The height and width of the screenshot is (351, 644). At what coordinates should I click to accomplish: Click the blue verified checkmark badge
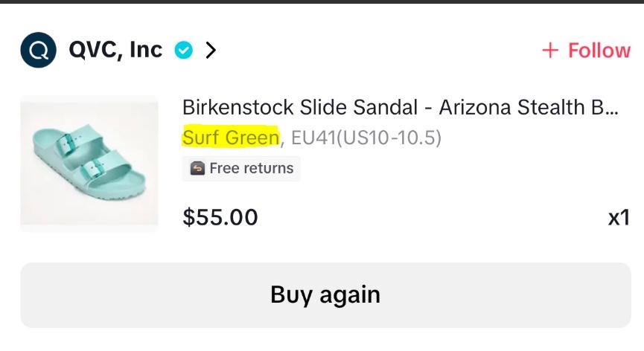[x=183, y=51]
